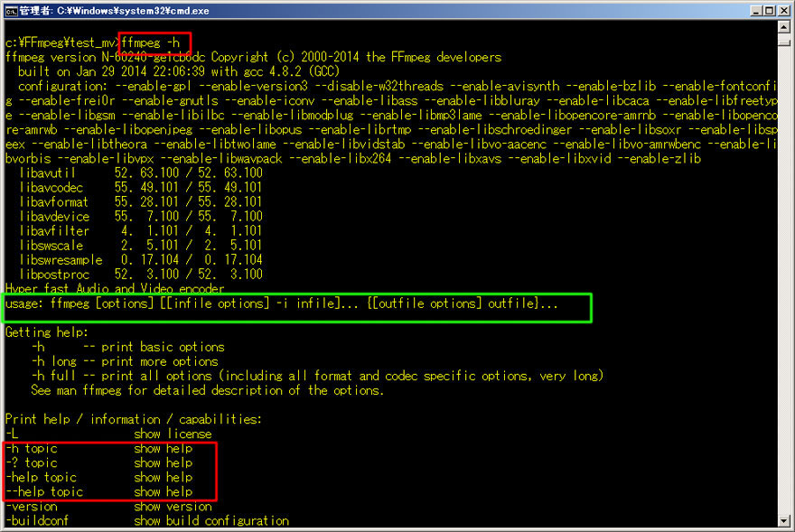Click the "--enable-libopus" flag
This screenshot has height=532, width=795.
(x=250, y=130)
